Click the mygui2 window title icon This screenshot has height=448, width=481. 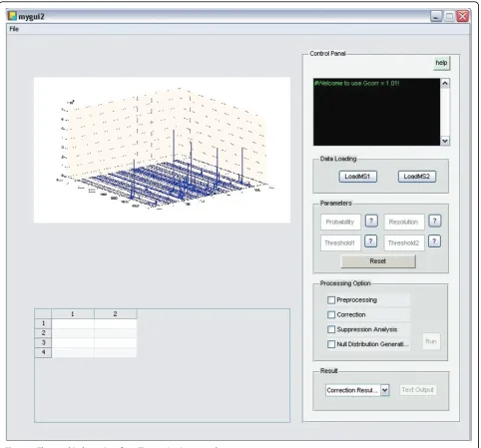click(12, 16)
